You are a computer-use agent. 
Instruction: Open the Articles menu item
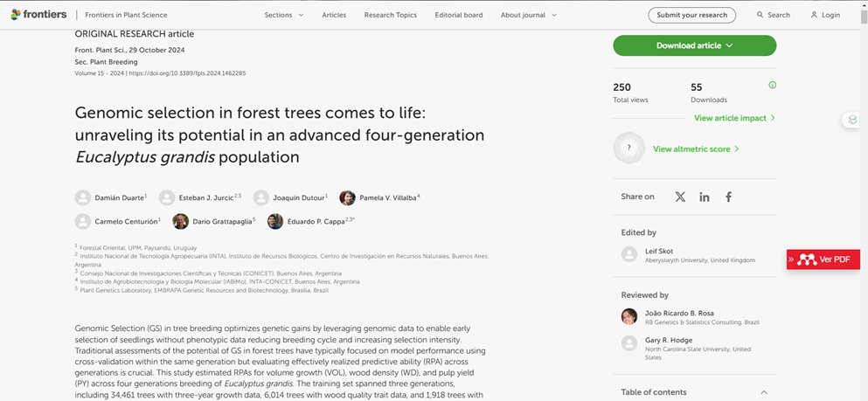[x=335, y=15]
